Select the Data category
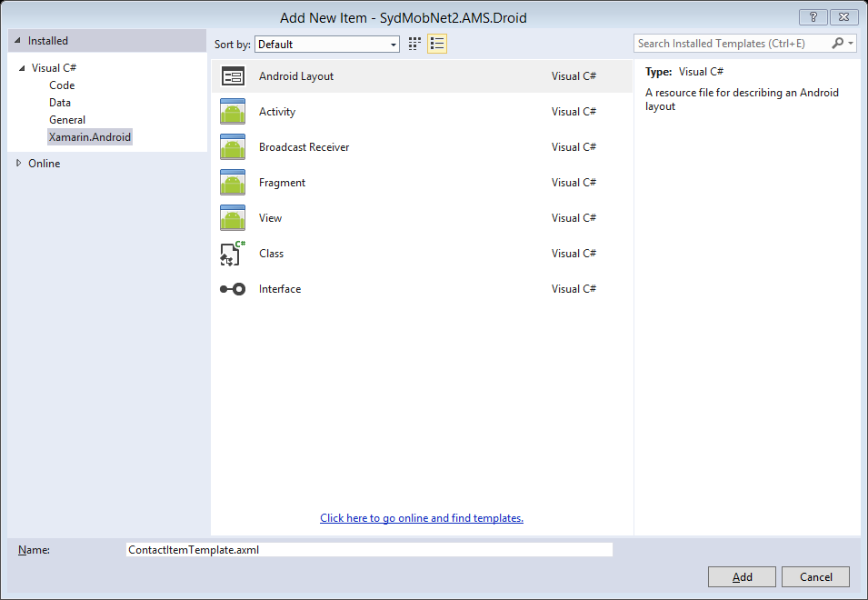868x600 pixels. 60,103
